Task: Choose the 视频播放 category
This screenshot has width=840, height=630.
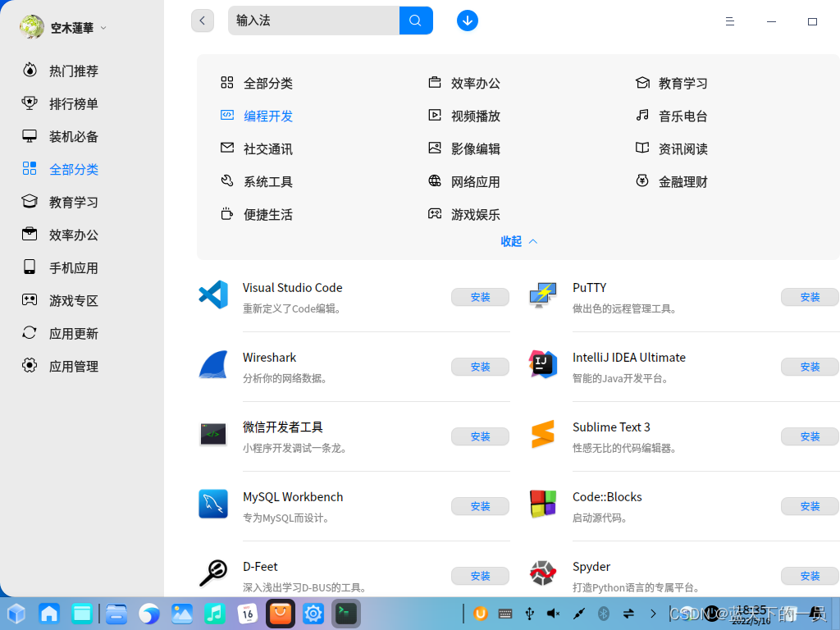Action: 464,116
